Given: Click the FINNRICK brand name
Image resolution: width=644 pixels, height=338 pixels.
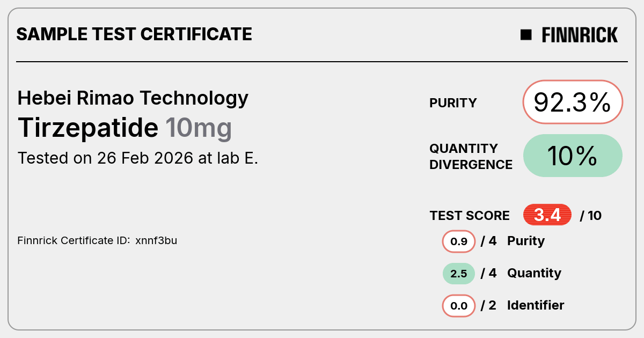Looking at the screenshot, I should tap(580, 35).
